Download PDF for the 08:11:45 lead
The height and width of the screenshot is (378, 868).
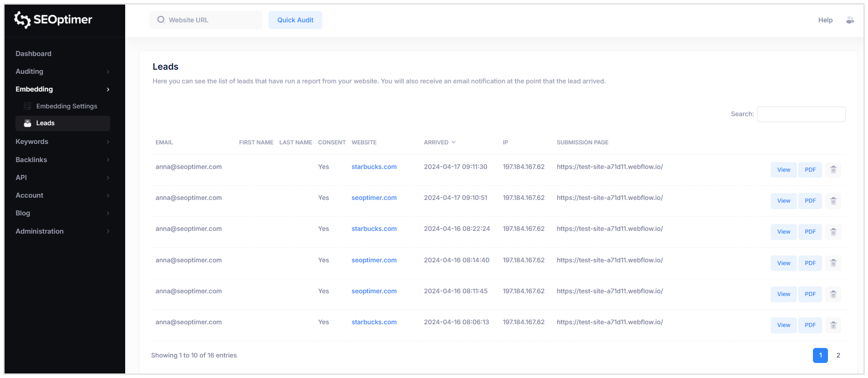click(x=810, y=294)
